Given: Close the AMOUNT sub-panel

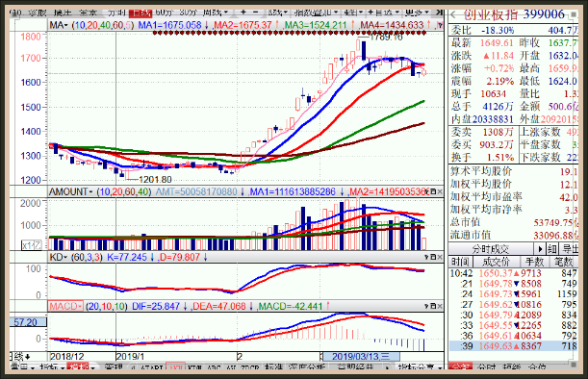Looking at the screenshot, I should click(x=440, y=191).
